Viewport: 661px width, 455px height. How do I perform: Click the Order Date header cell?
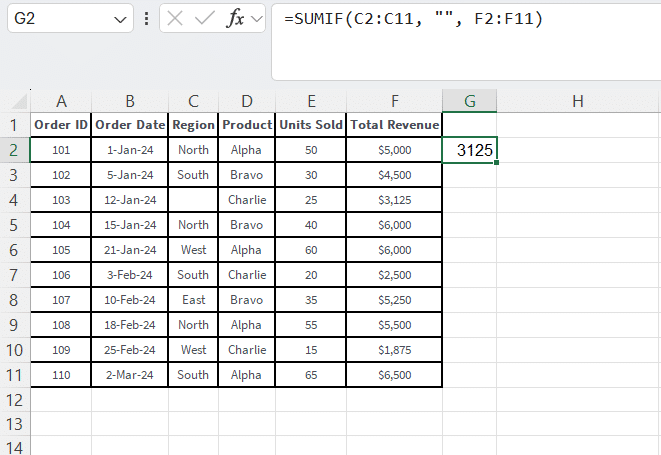point(130,125)
